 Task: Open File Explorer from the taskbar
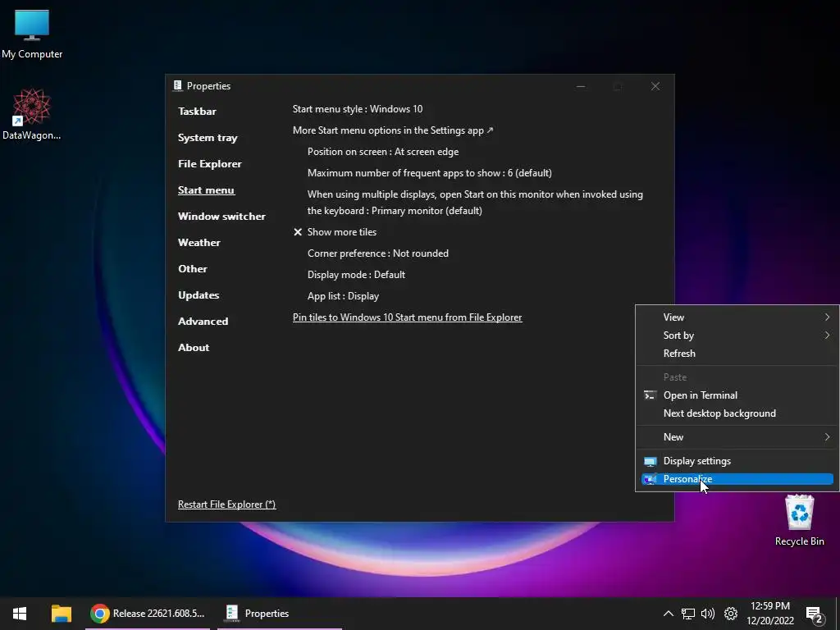coord(61,614)
